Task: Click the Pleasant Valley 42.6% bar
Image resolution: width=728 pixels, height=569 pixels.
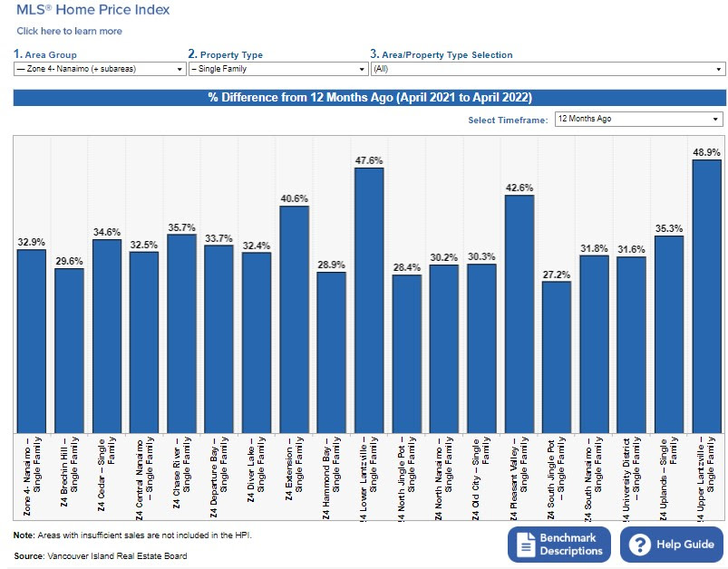Action: (x=519, y=313)
